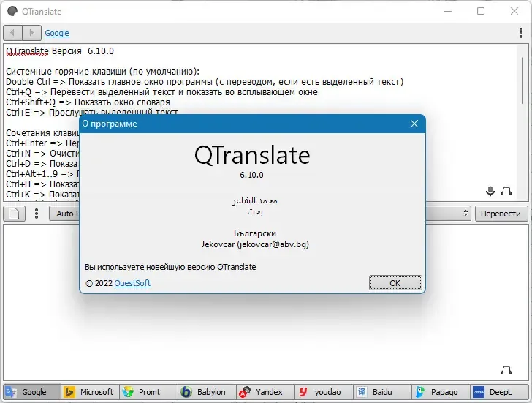Click the QTranslate app icon in title bar
This screenshot has height=403, width=532.
12,11
